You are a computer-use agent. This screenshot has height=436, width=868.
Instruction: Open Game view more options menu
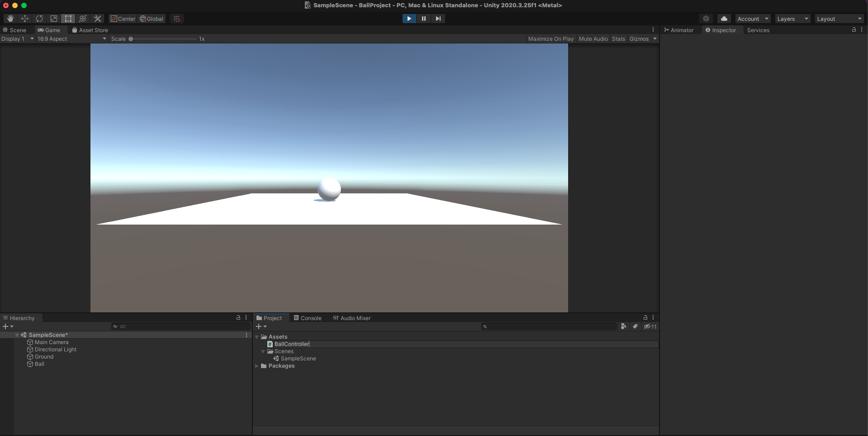653,29
